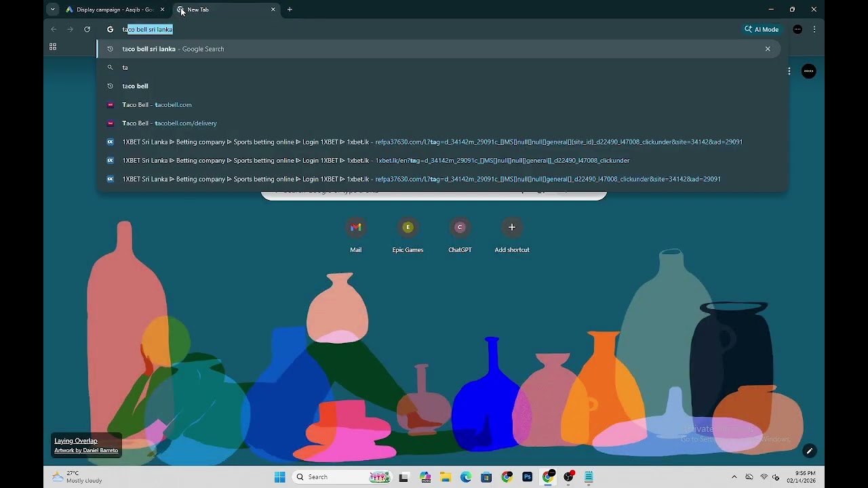Open a new tab with plus button
This screenshot has width=868, height=488.
point(290,9)
